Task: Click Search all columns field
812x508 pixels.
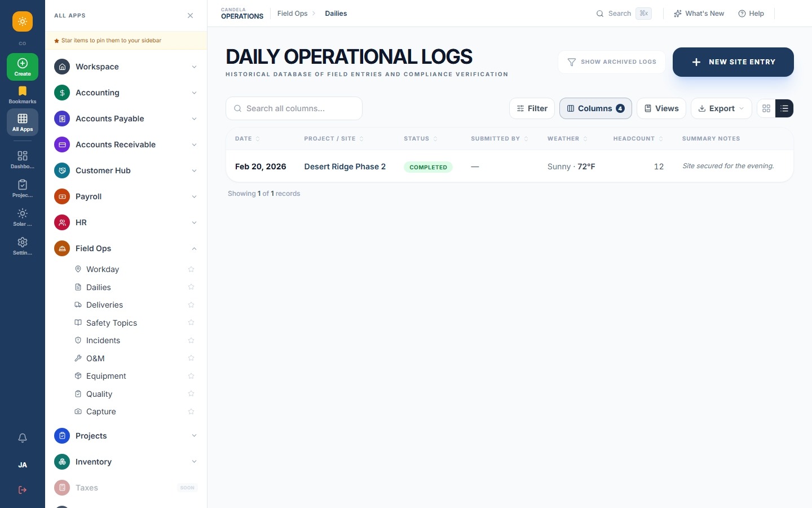Action: tap(294, 108)
